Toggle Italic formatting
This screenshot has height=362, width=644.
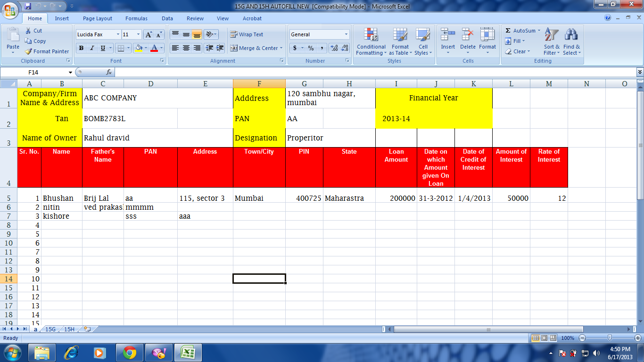tap(92, 48)
